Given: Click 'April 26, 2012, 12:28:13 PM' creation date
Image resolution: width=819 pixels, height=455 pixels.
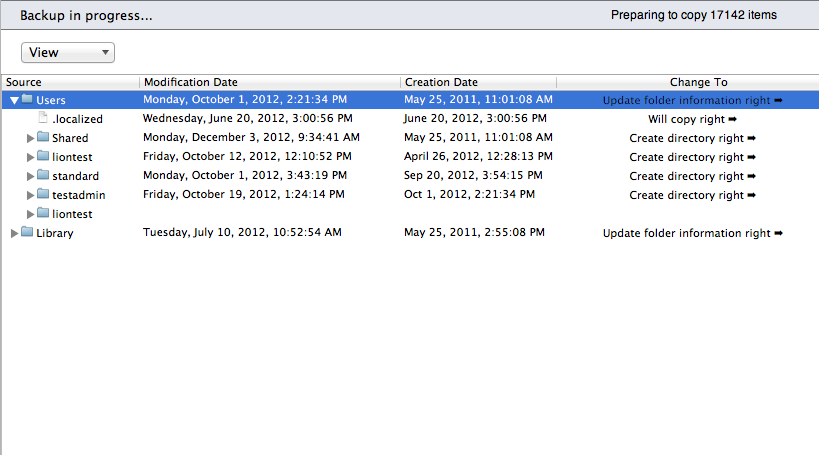Looking at the screenshot, I should (x=478, y=156).
